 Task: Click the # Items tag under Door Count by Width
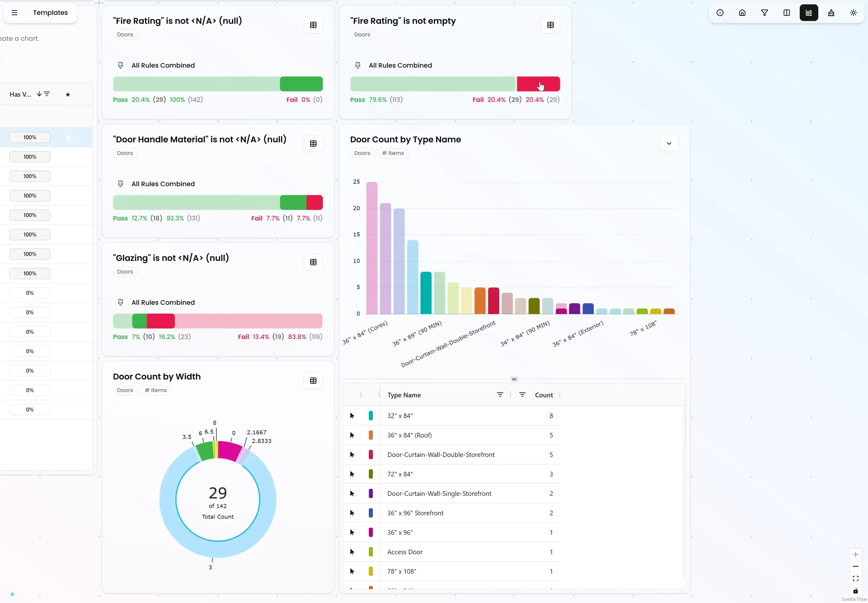click(156, 390)
